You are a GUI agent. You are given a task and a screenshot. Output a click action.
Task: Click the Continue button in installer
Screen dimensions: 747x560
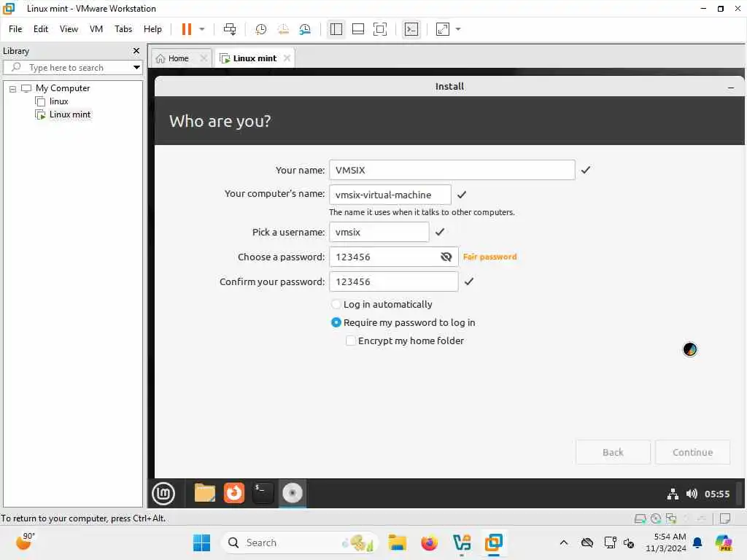(x=692, y=452)
